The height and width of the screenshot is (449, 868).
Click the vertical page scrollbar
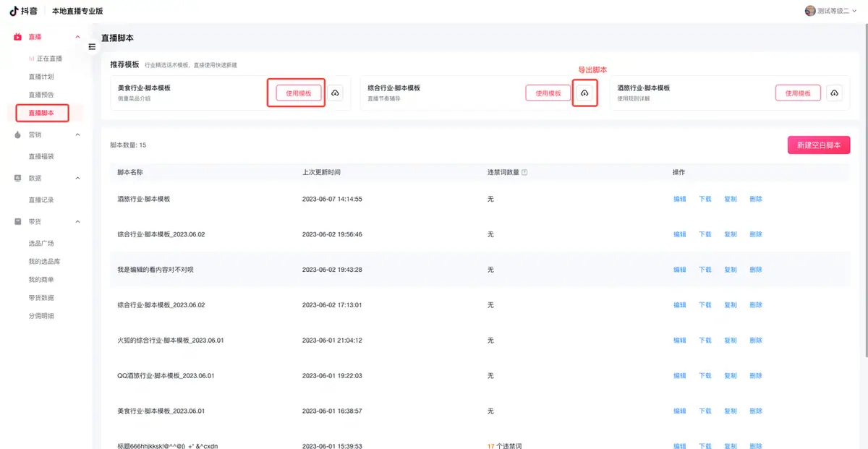point(865,192)
